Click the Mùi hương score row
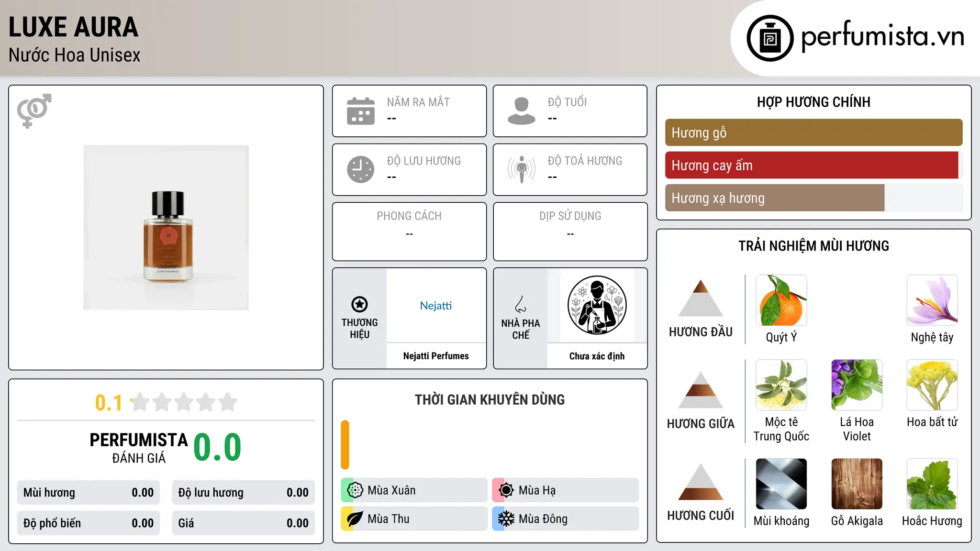The height and width of the screenshot is (551, 980). click(x=89, y=493)
